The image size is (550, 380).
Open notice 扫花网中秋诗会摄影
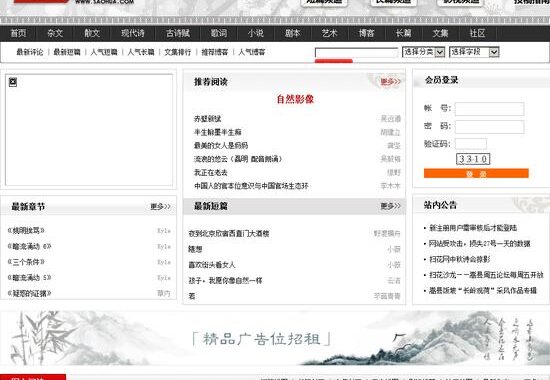click(460, 259)
